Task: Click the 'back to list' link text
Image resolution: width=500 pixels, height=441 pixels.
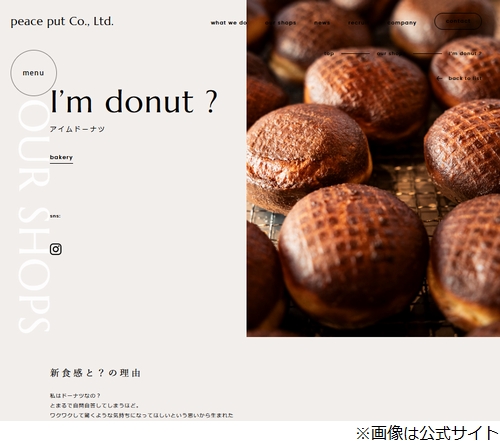Action: (465, 78)
